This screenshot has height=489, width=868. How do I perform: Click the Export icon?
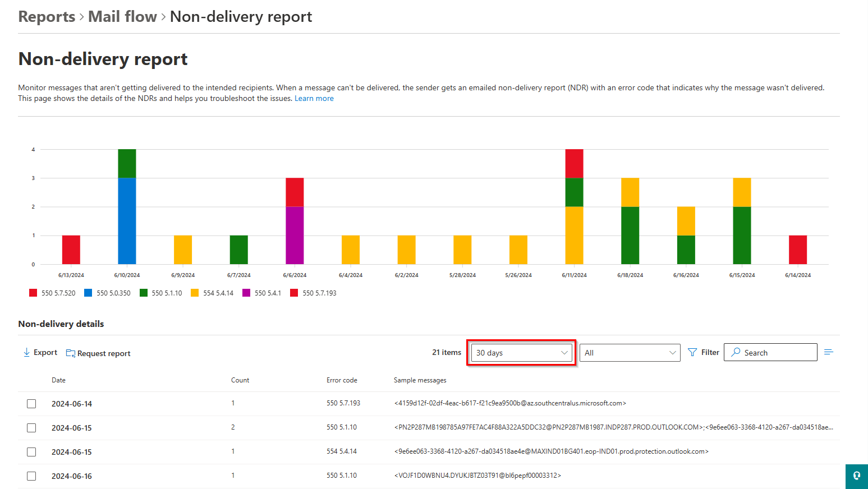[26, 352]
